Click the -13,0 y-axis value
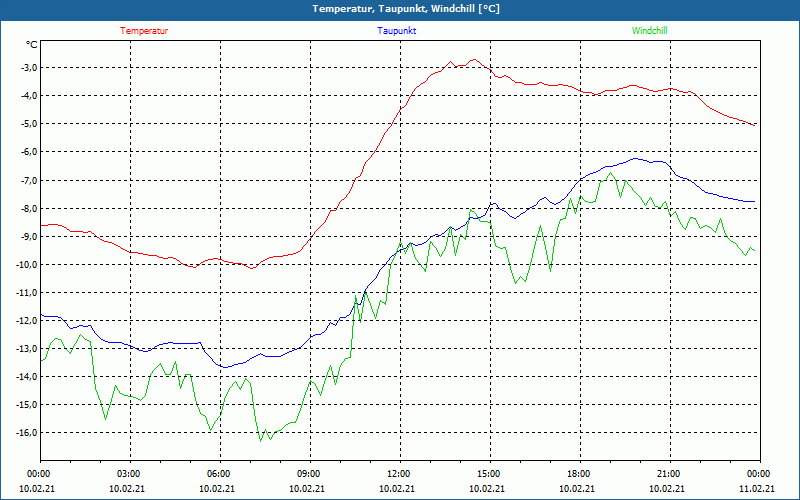Viewport: 800px width, 500px height. click(x=26, y=349)
